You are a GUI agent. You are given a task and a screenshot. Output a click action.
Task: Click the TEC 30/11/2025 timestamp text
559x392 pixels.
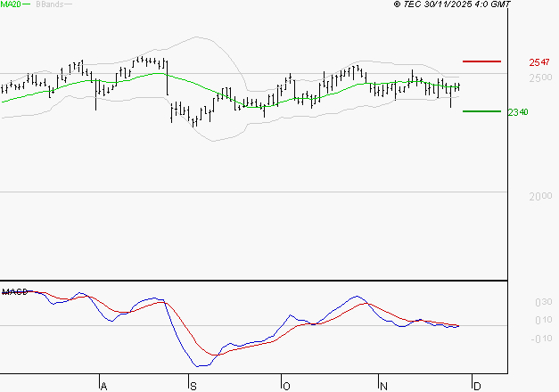click(452, 4)
